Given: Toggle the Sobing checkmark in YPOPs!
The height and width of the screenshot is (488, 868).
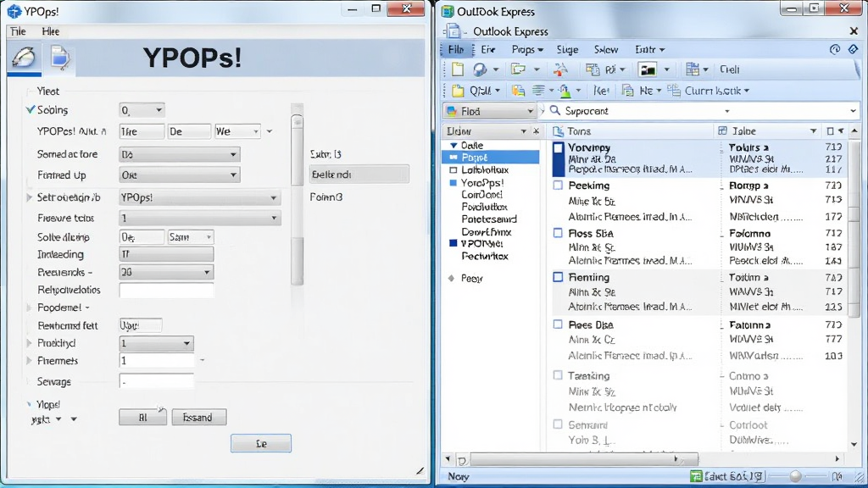Looking at the screenshot, I should [x=31, y=109].
